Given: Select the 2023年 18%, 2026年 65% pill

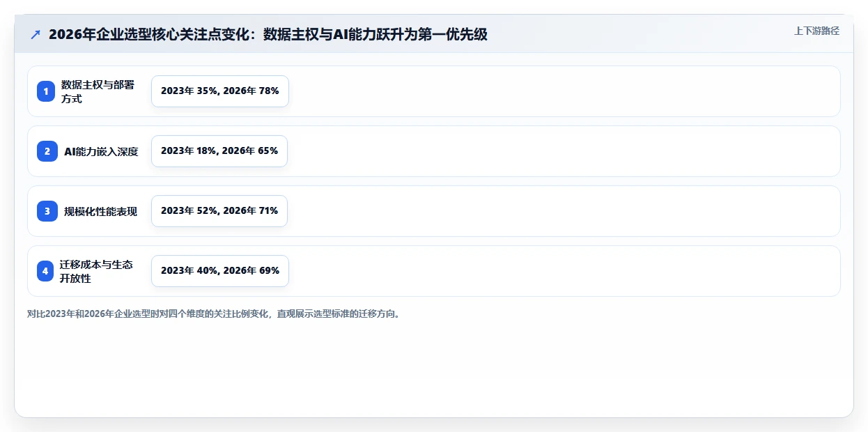Looking at the screenshot, I should 219,151.
